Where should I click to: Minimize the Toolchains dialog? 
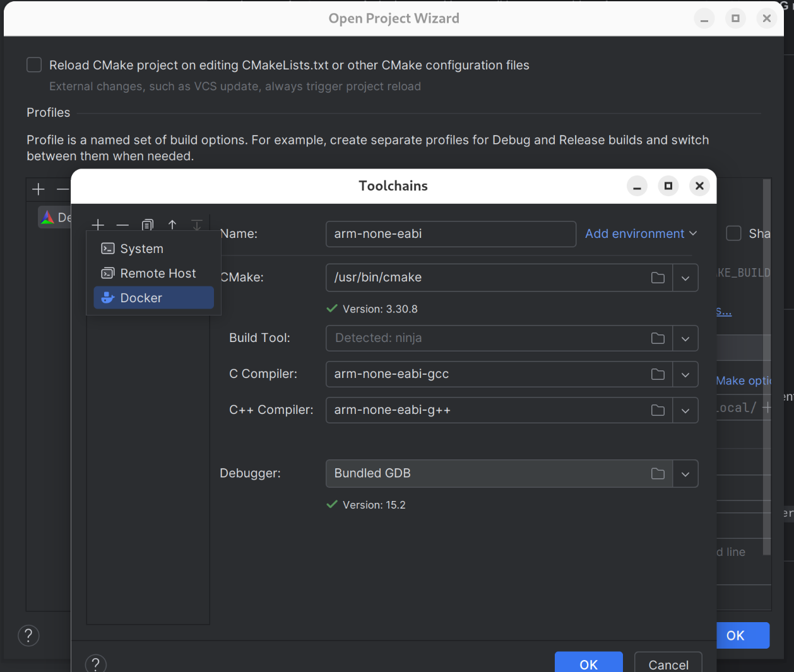tap(637, 186)
